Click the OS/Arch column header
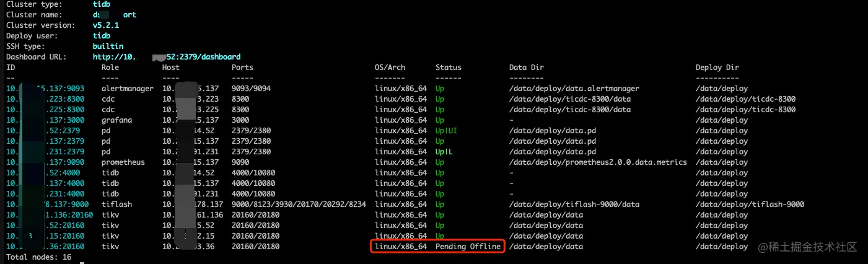The height and width of the screenshot is (264, 868). [x=390, y=68]
